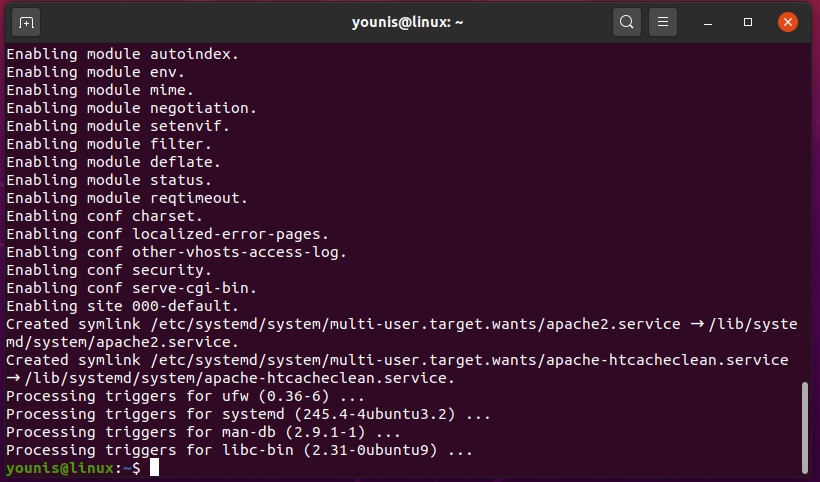
Task: Click the search magnifier icon
Action: pos(626,22)
